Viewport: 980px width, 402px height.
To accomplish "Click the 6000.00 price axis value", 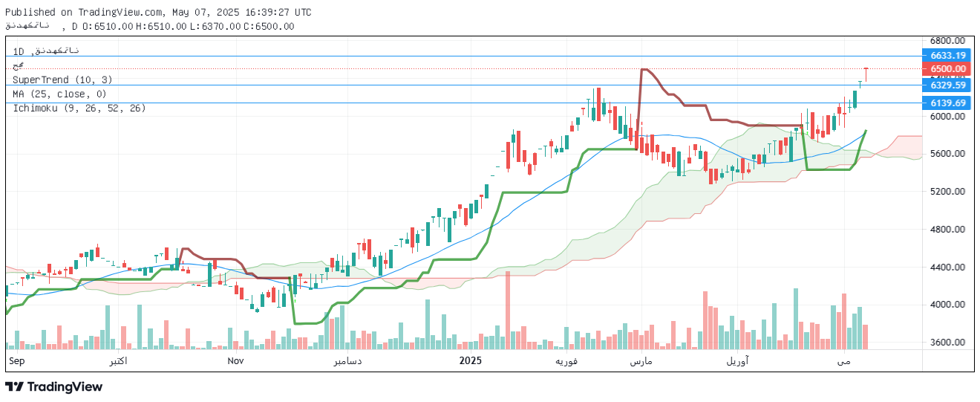I will (947, 117).
